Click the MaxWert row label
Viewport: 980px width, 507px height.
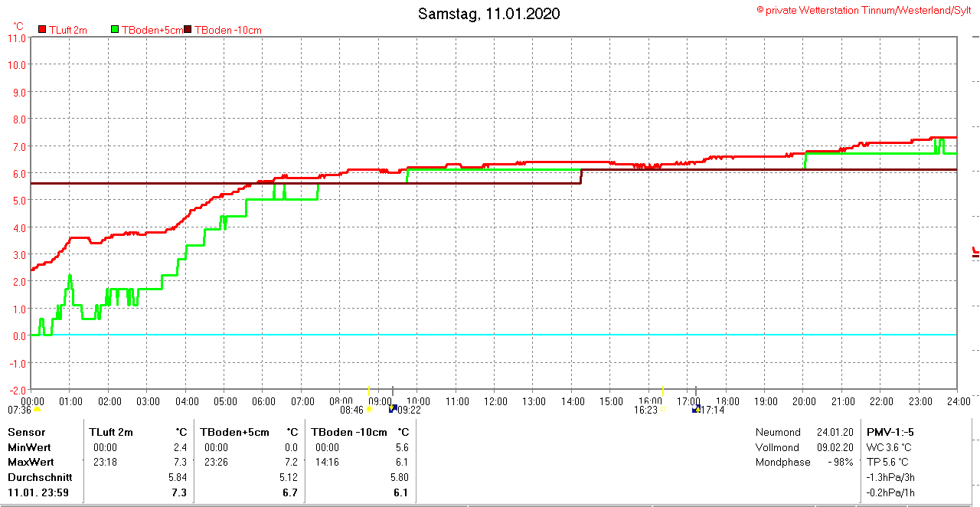(x=31, y=462)
